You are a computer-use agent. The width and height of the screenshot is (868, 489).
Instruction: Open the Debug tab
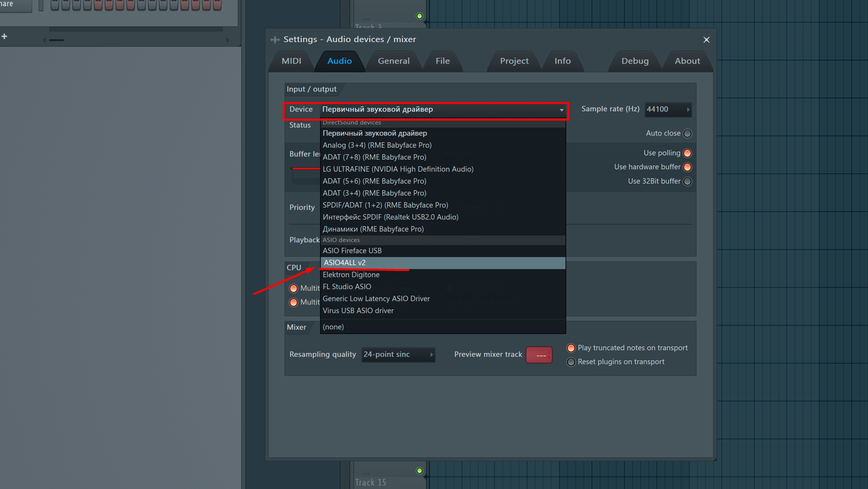635,61
